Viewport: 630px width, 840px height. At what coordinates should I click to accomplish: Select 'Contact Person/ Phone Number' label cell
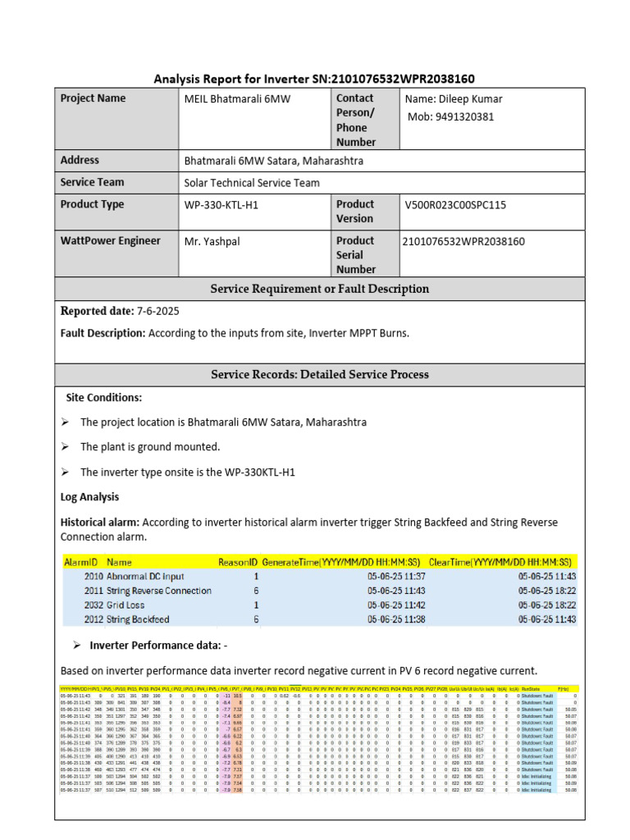point(365,119)
